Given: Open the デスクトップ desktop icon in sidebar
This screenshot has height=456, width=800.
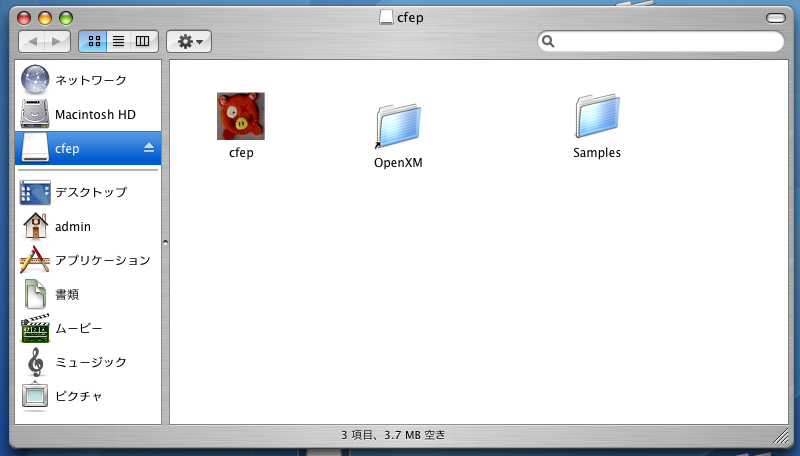Looking at the screenshot, I should tap(35, 192).
